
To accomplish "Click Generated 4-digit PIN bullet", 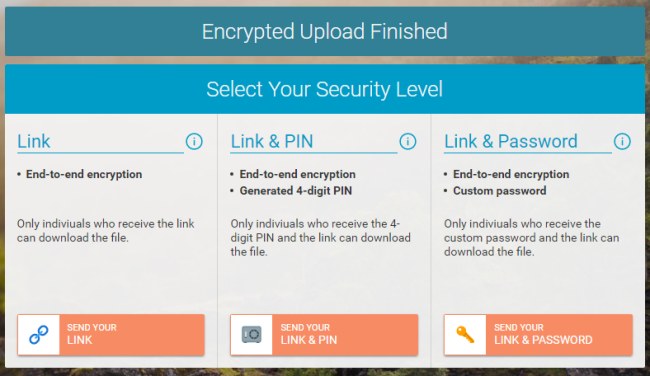I will tap(296, 191).
